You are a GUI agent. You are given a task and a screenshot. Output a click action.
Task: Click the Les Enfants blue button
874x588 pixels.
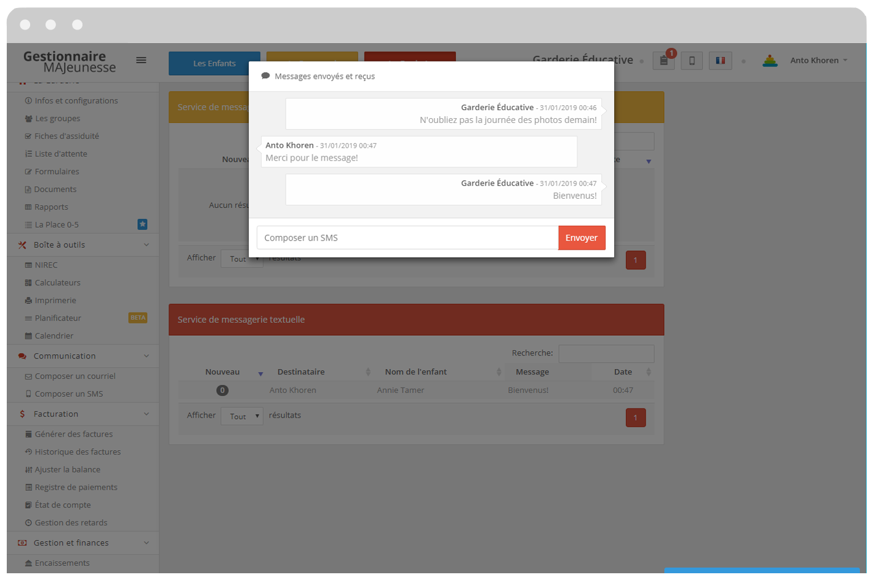tap(214, 63)
